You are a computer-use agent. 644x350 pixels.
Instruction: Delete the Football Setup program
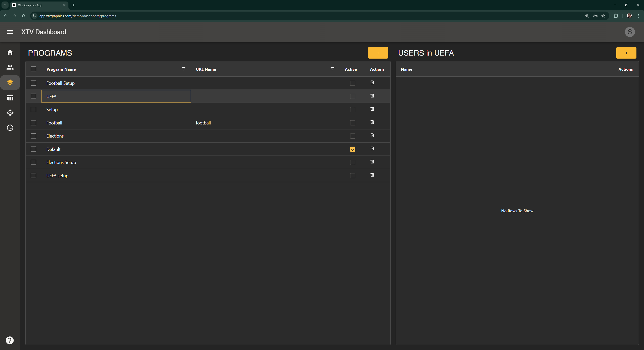coord(372,82)
